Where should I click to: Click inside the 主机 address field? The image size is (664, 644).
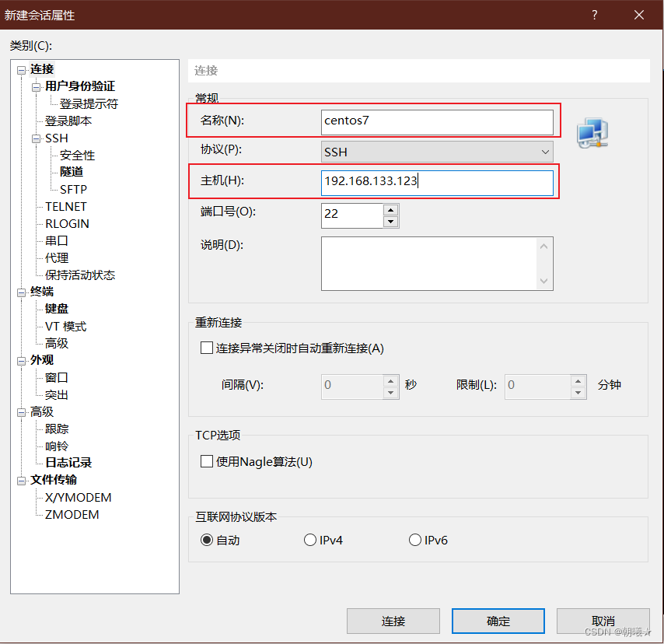(435, 181)
